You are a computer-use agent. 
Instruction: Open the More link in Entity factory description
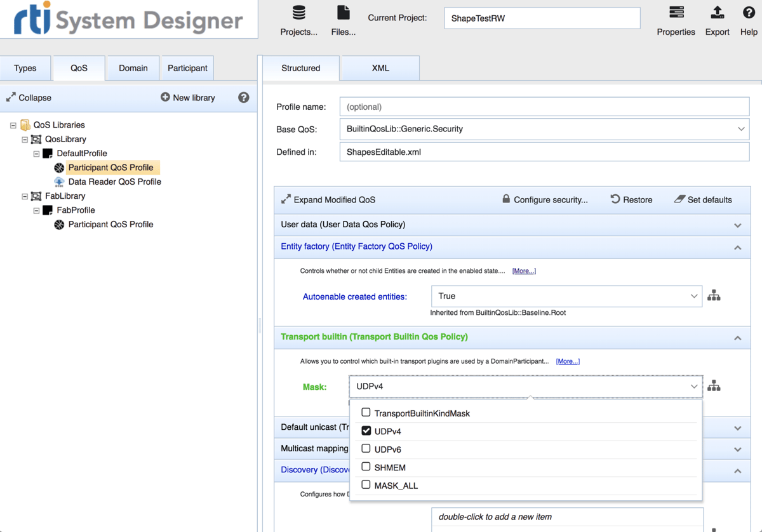(x=523, y=270)
